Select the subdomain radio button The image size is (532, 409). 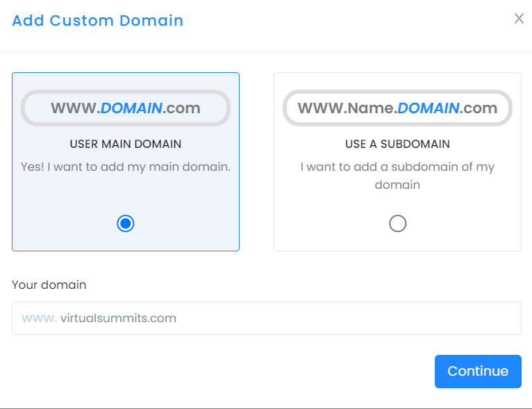click(x=398, y=224)
